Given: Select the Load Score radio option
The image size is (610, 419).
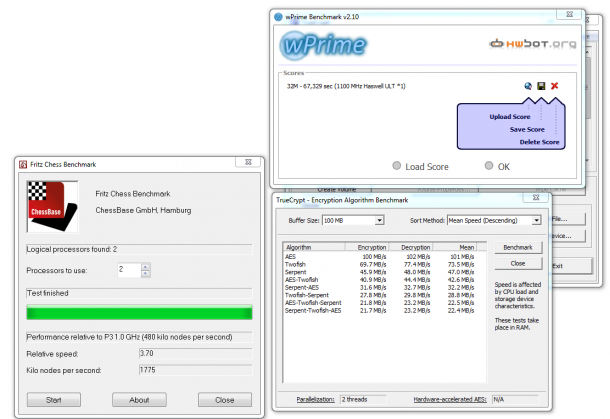Looking at the screenshot, I should (x=396, y=166).
